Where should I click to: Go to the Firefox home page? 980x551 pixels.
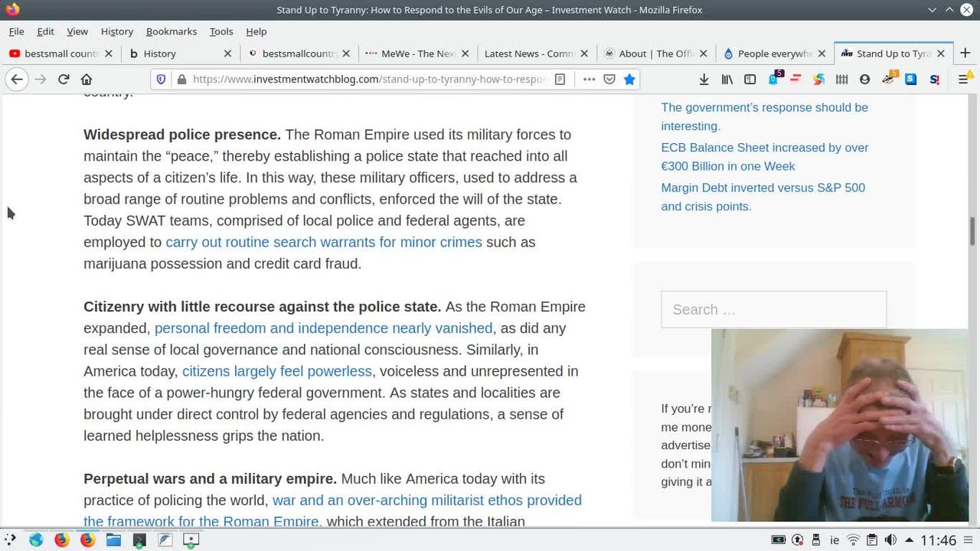point(87,80)
